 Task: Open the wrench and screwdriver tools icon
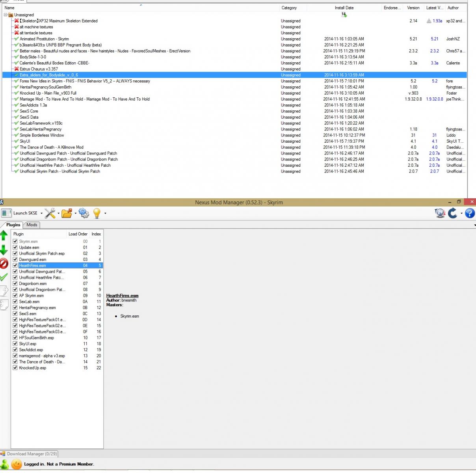click(50, 213)
